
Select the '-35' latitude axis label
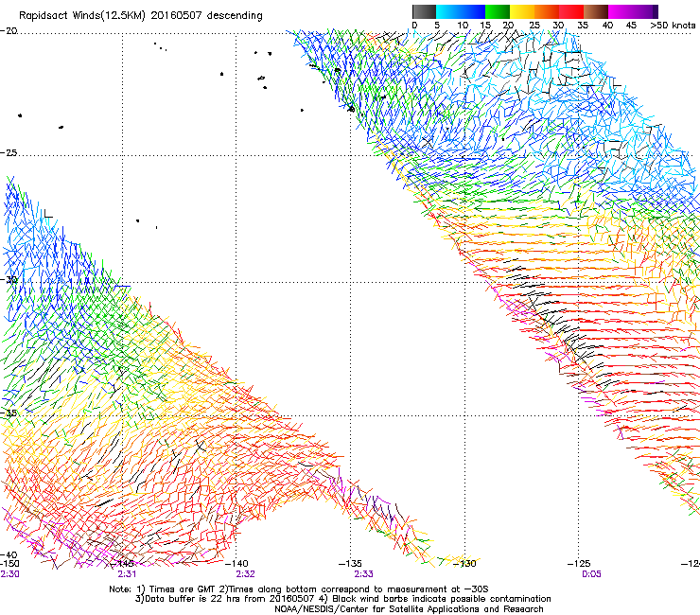click(9, 413)
